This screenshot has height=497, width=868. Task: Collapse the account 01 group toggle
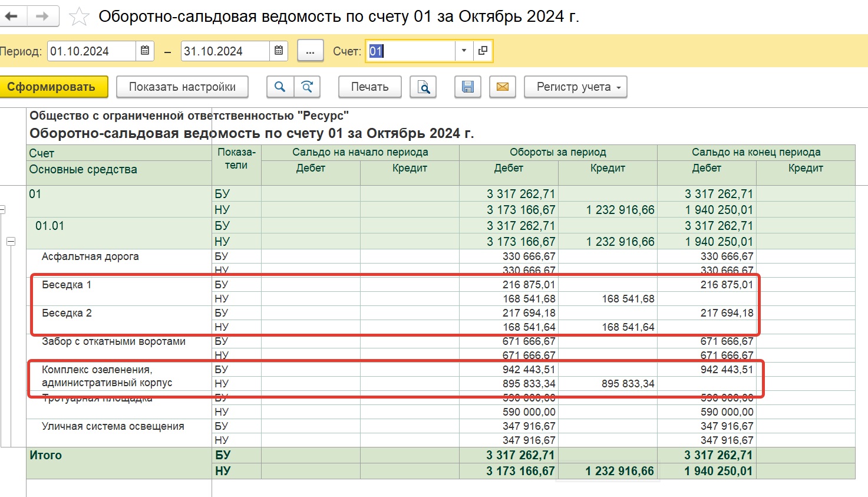pos(2,209)
